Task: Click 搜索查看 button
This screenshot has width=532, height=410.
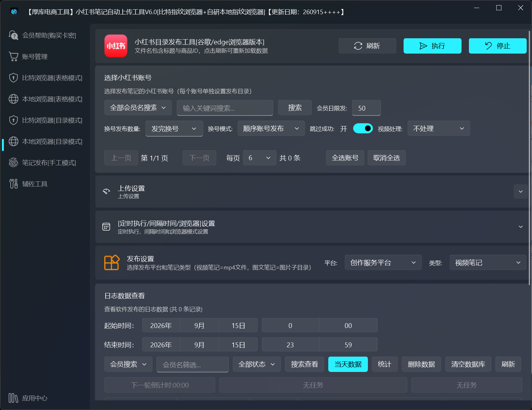Action: (x=304, y=364)
